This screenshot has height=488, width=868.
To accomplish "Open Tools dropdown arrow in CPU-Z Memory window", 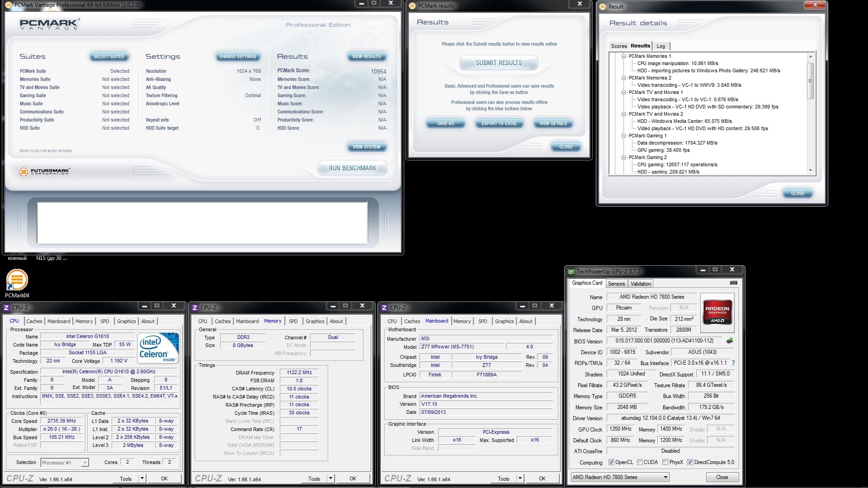I will coord(330,479).
